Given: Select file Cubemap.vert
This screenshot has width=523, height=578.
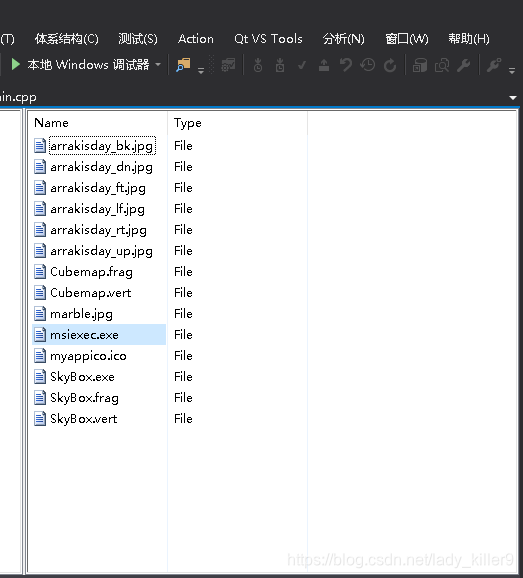Looking at the screenshot, I should point(91,293).
